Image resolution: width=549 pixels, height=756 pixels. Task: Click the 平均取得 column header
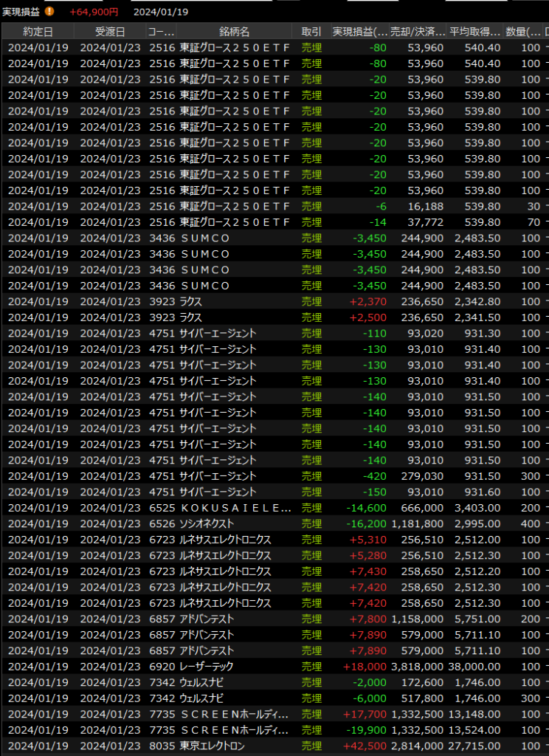coord(475,31)
